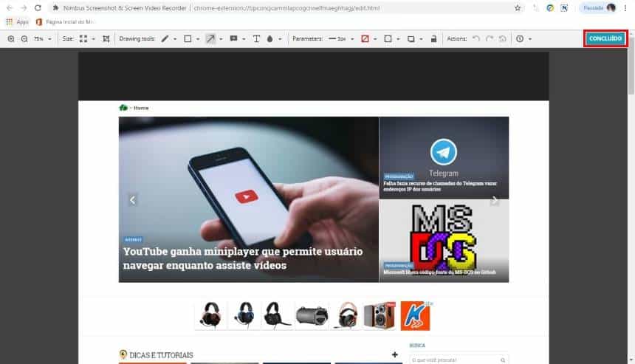Click the search field under Busca
635x364 pixels.
point(459,360)
